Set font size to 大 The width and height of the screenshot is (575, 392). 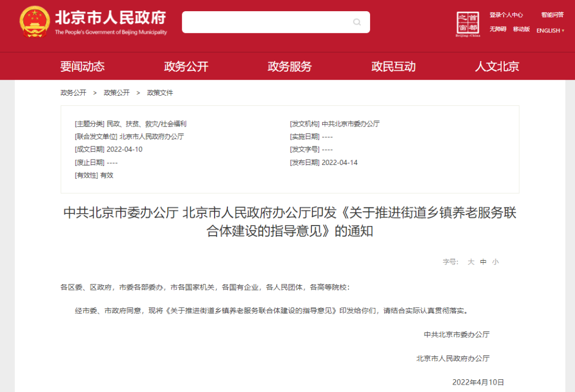pyautogui.click(x=471, y=262)
